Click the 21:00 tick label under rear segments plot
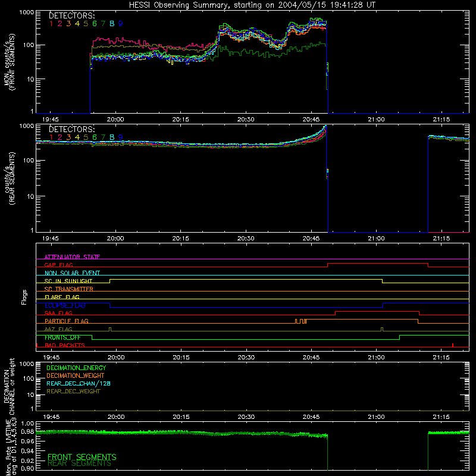 click(376, 239)
